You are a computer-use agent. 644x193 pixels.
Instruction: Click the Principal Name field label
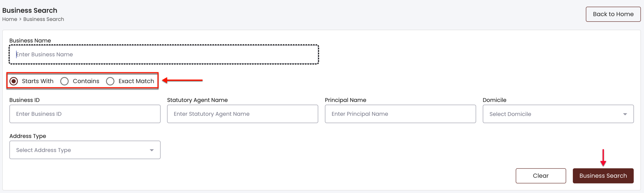coord(345,100)
